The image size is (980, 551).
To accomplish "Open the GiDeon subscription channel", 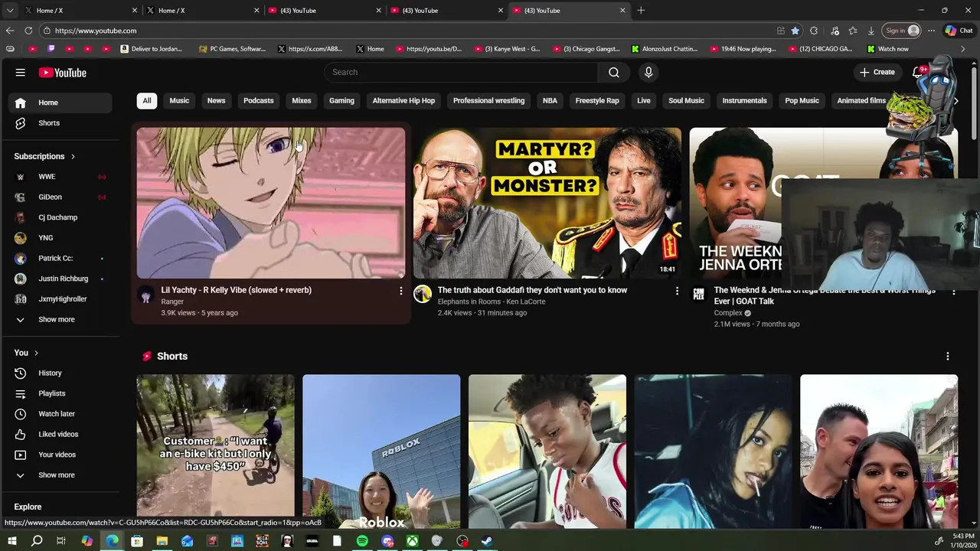I will pos(58,197).
